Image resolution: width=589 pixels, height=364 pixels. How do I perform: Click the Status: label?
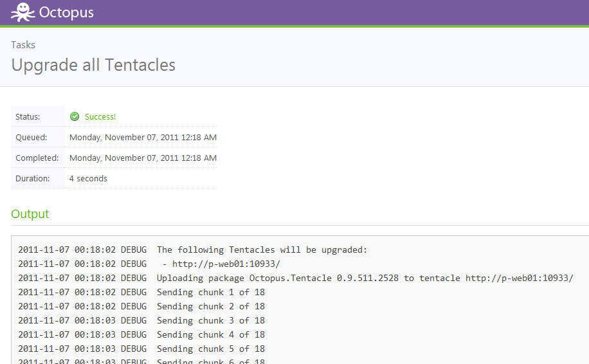(x=28, y=117)
